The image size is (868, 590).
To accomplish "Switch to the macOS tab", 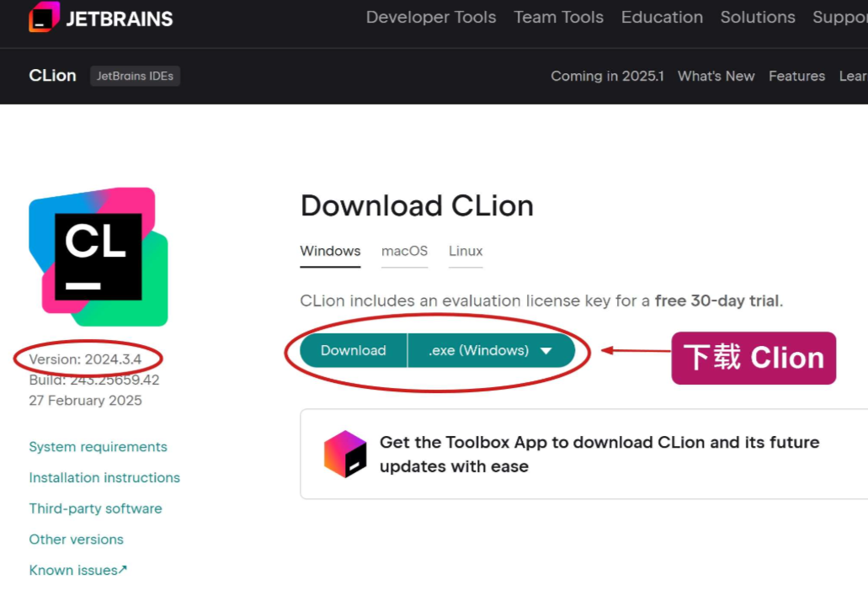I will [404, 252].
